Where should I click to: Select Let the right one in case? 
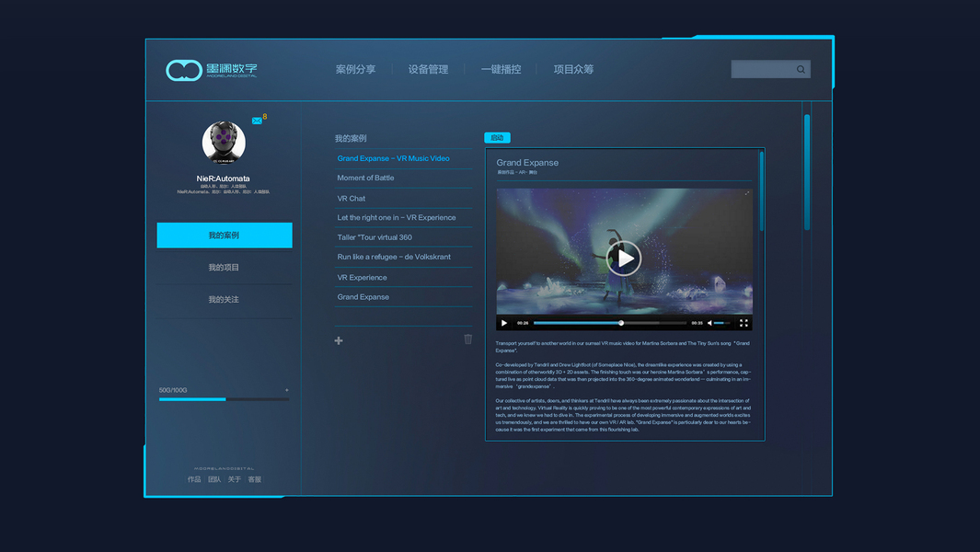397,217
